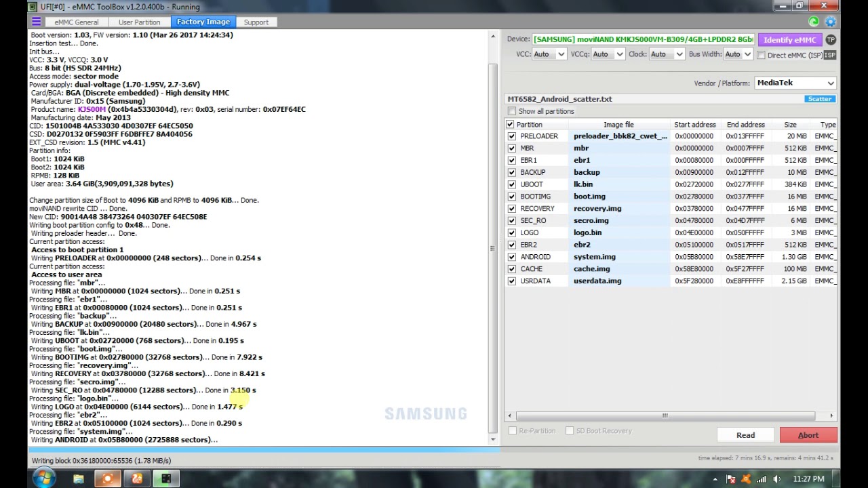868x488 pixels.
Task: Click the log pane scroll down arrow
Action: click(493, 439)
